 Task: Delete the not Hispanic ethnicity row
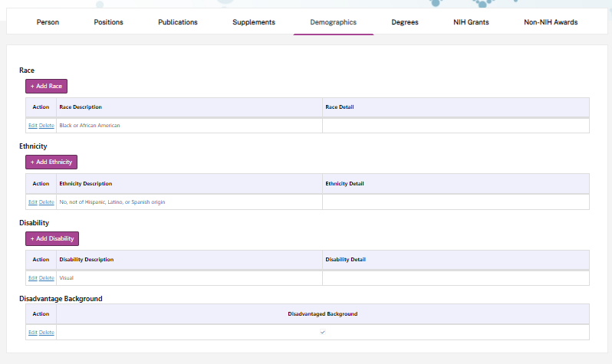(47, 202)
